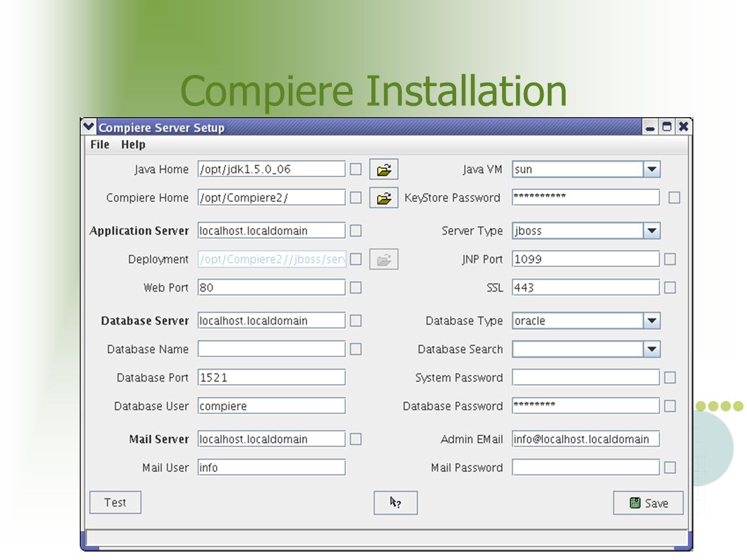Open the Database Search dropdown
The width and height of the screenshot is (747, 560).
click(651, 350)
